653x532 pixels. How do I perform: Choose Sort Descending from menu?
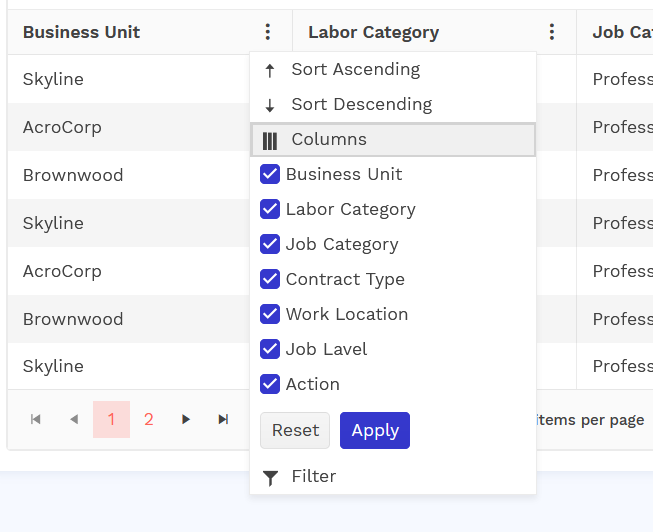pos(361,105)
